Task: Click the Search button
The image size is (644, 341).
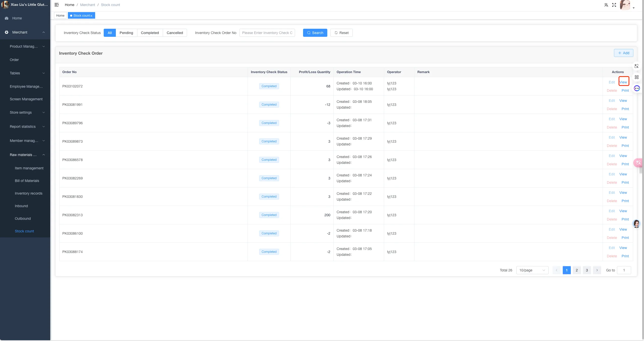Action: (315, 33)
